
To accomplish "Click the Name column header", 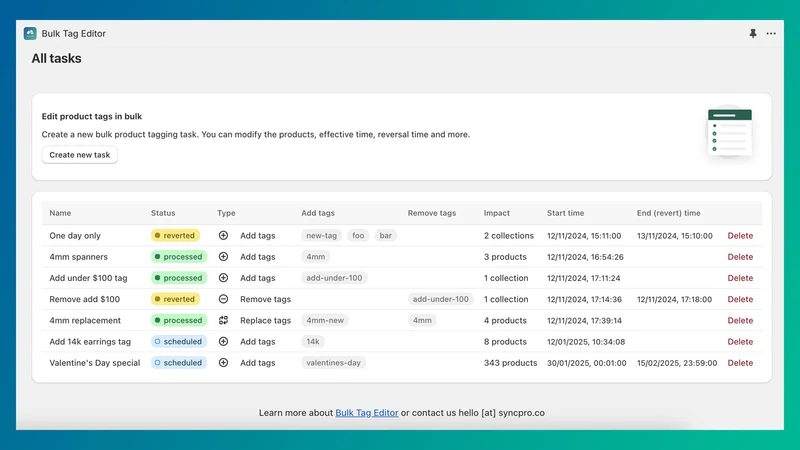I will 60,213.
